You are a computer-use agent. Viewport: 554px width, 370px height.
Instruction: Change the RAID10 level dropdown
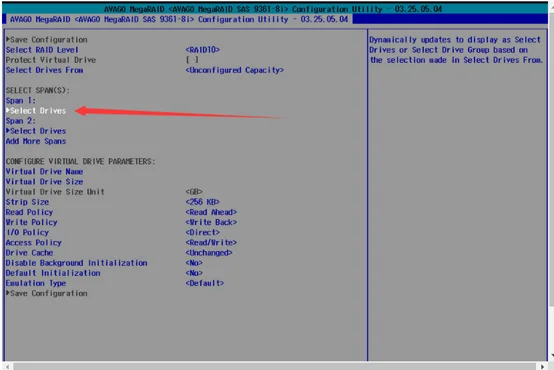202,50
